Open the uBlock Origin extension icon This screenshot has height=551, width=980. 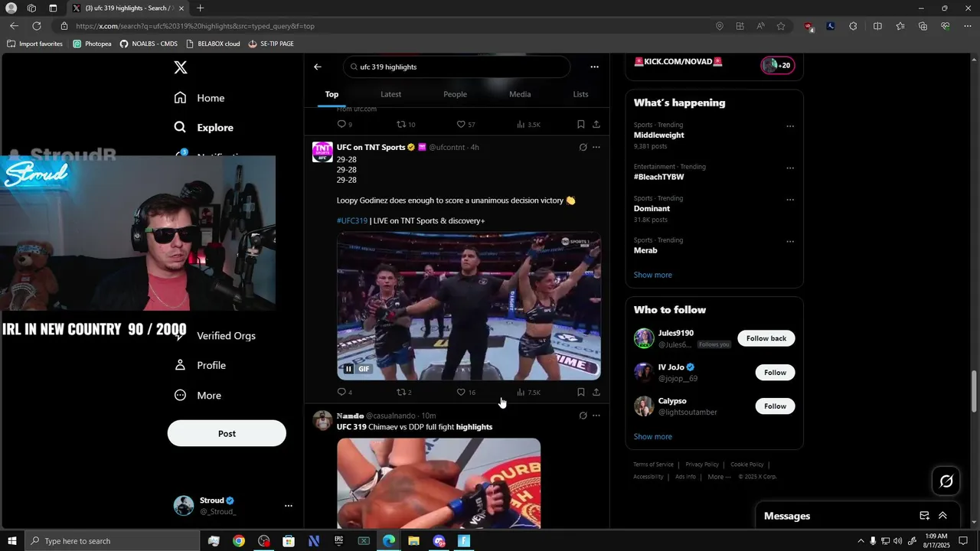pyautogui.click(x=808, y=26)
